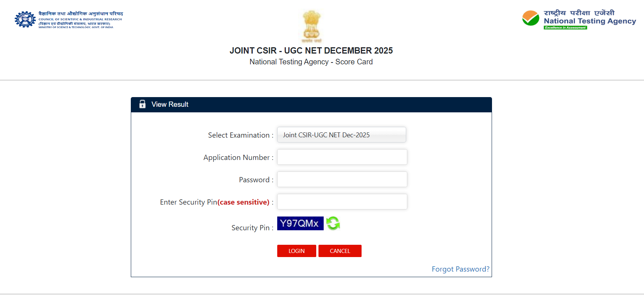
Task: Click the JOINT CSIR - UGC NET DECEMBER 2025 heading
Action: point(311,51)
